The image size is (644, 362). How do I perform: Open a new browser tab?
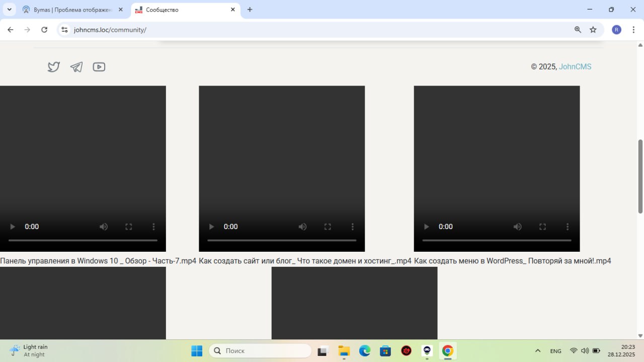pyautogui.click(x=250, y=10)
